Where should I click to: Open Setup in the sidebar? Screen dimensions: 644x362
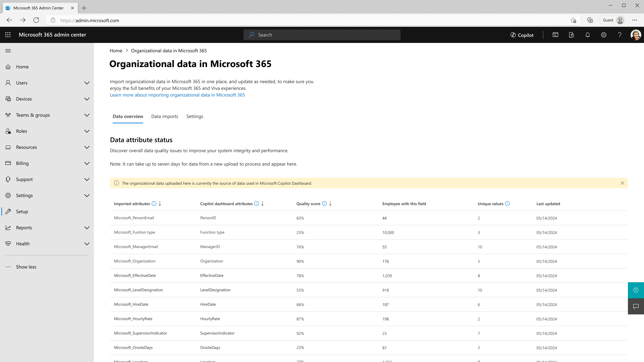47,212
